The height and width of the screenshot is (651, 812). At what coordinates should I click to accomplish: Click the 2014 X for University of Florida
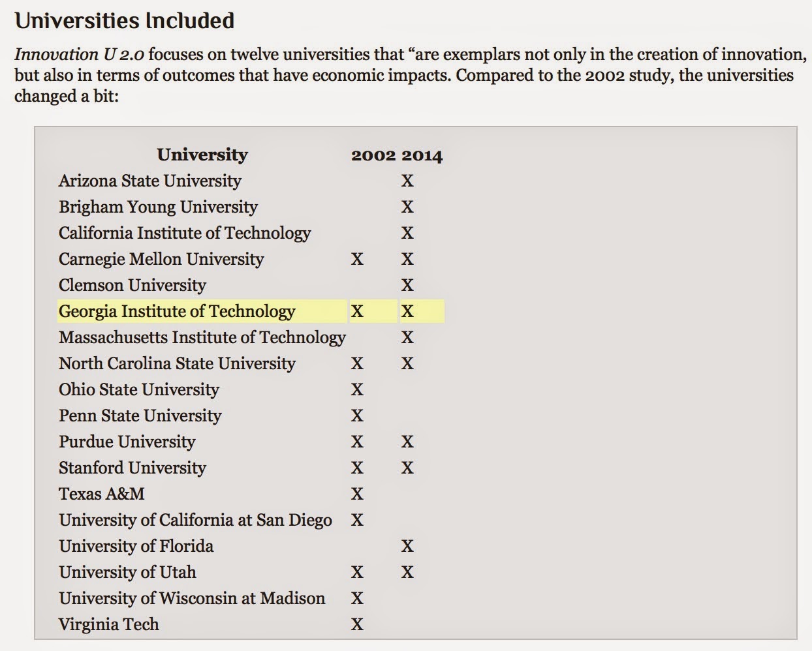point(407,546)
